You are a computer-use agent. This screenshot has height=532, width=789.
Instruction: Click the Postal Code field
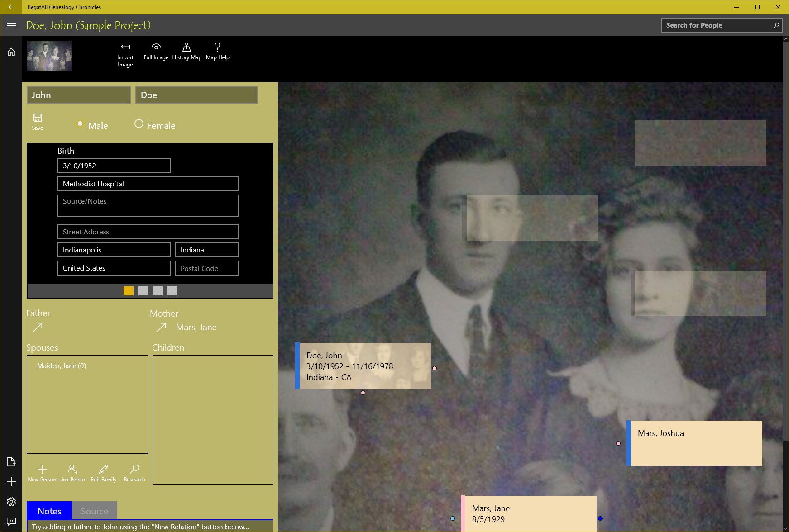coord(207,268)
